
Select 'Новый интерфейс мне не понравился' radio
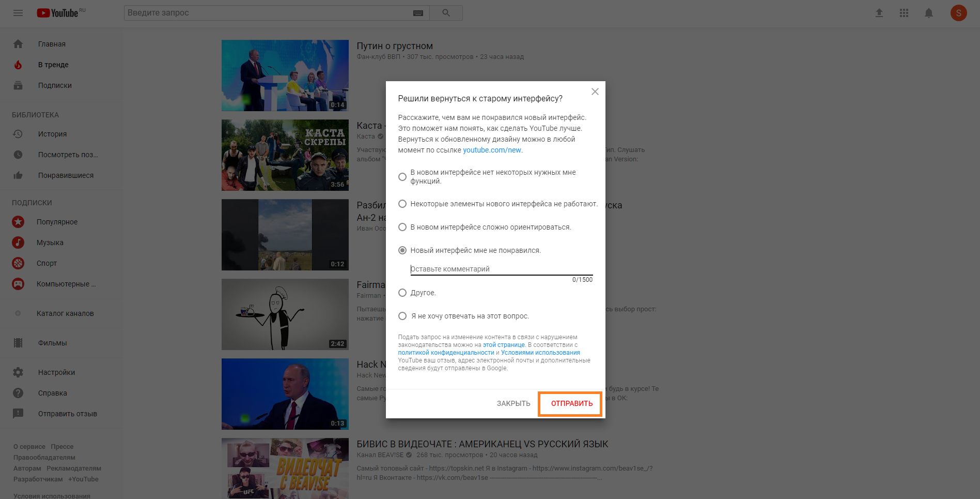(x=402, y=250)
